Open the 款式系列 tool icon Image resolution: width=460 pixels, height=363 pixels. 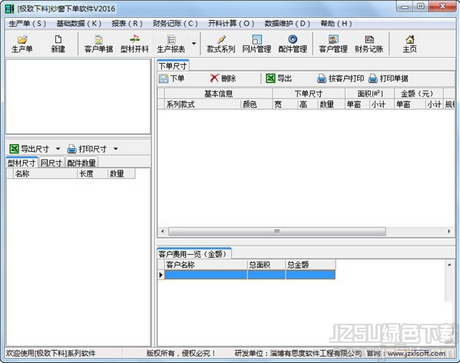tap(221, 44)
